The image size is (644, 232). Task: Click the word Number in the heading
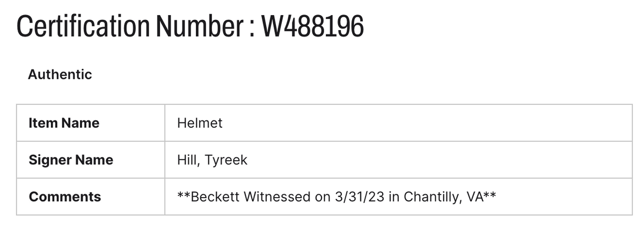tap(198, 26)
